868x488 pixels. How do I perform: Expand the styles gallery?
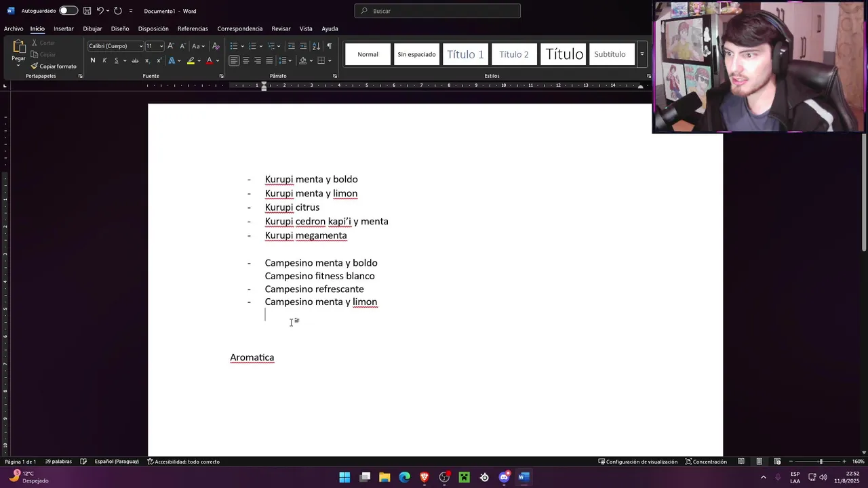(642, 54)
